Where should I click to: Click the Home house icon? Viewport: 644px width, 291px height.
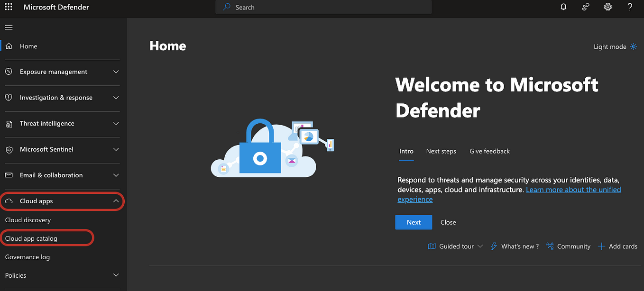(x=9, y=46)
